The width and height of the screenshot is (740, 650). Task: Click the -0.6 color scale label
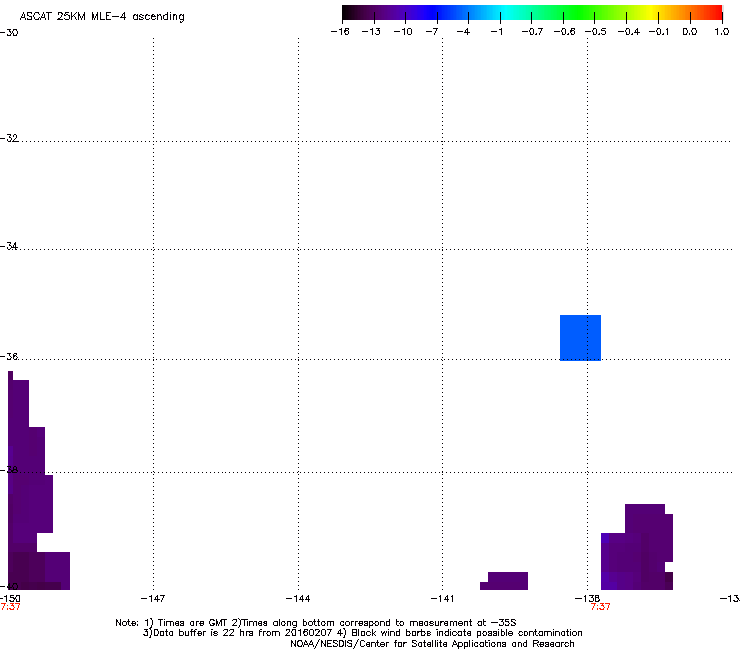(564, 32)
